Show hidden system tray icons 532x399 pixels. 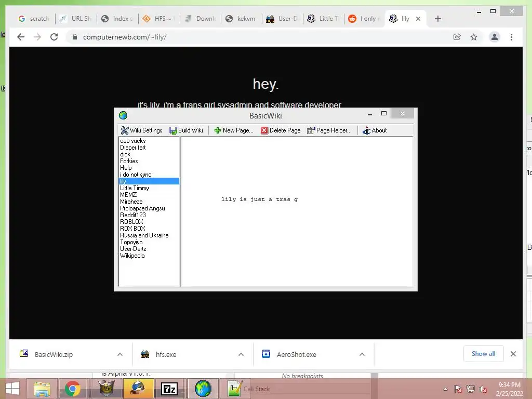pyautogui.click(x=445, y=389)
